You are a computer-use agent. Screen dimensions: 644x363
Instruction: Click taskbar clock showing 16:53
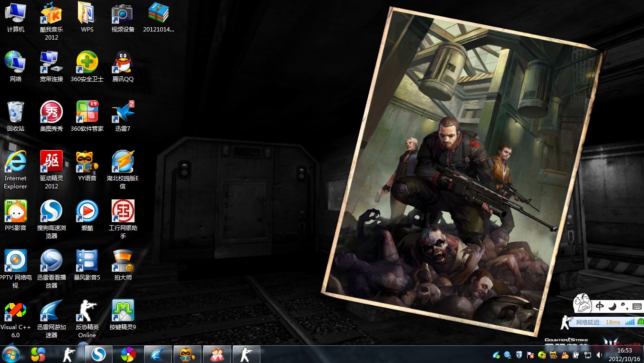[624, 354]
